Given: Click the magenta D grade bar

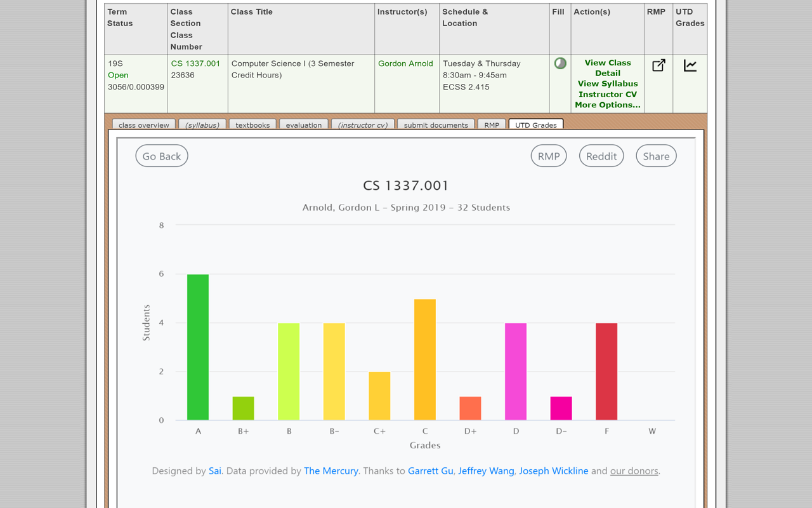Looking at the screenshot, I should 516,371.
